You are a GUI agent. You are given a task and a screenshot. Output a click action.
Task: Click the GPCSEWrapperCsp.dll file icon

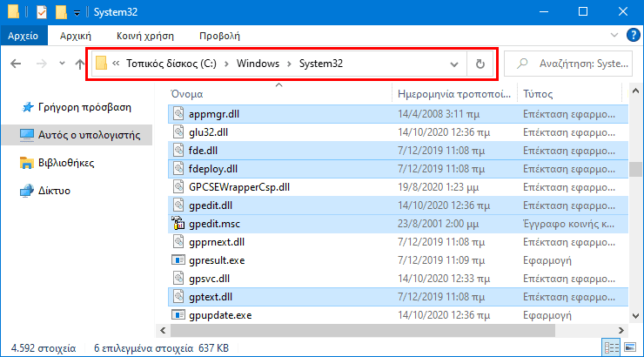tap(178, 187)
